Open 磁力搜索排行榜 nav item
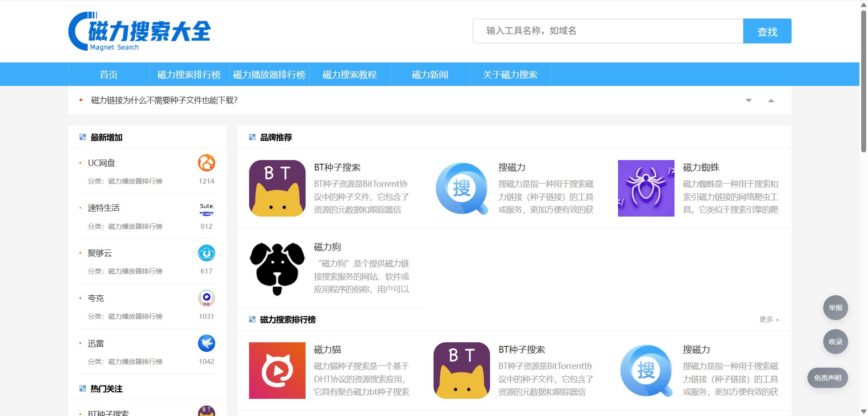Screen dimensions: 868x416 click(189, 74)
